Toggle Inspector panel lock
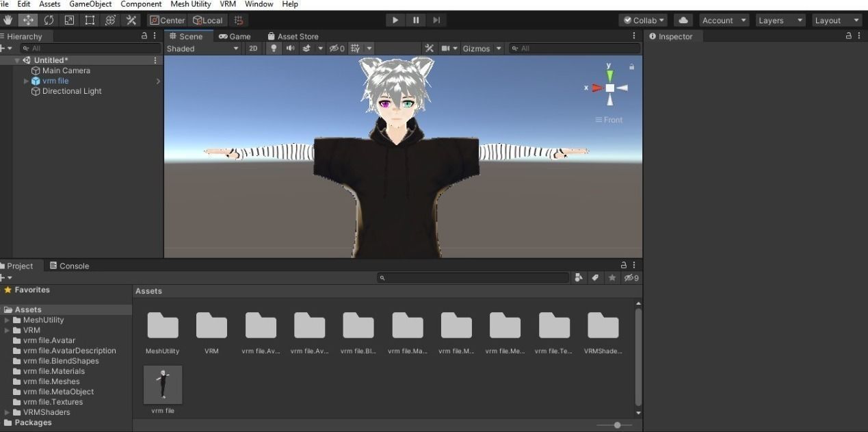This screenshot has width=868, height=432. (x=848, y=36)
